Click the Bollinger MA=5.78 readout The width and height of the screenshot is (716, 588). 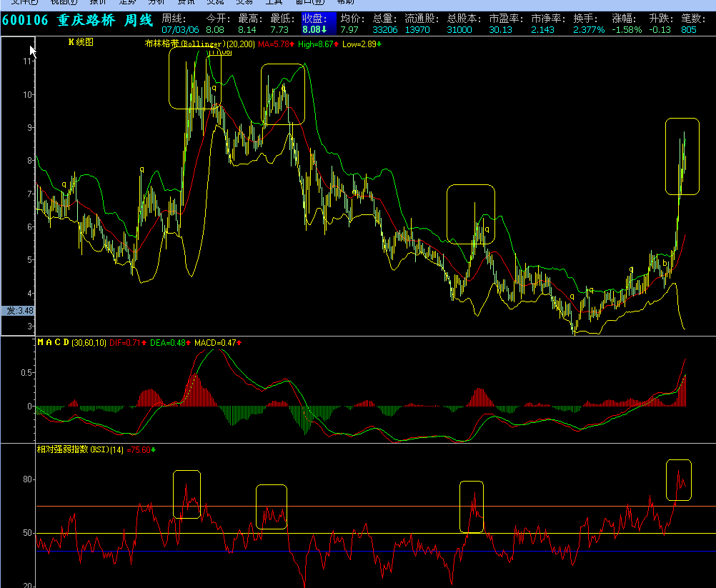click(x=276, y=44)
